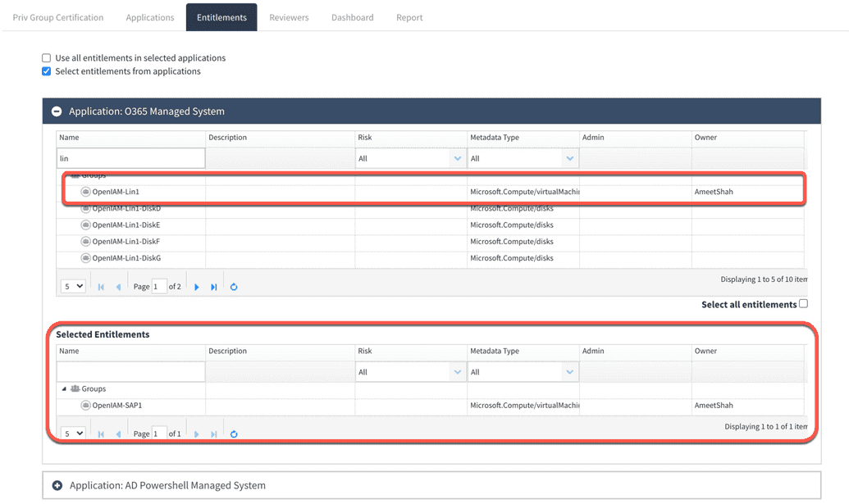Jump to the last page of entitlements
The height and width of the screenshot is (504, 849).
coord(214,286)
